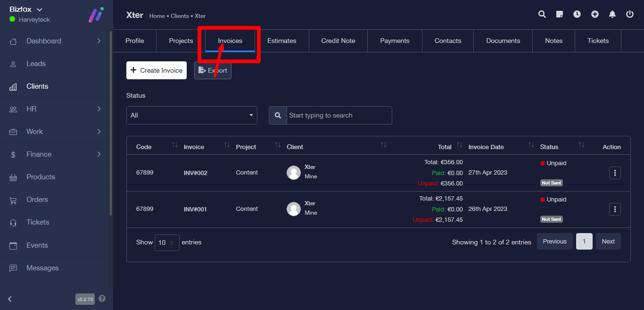Image resolution: width=644 pixels, height=310 pixels.
Task: Expand the HR sidebar menu
Action: tap(56, 109)
